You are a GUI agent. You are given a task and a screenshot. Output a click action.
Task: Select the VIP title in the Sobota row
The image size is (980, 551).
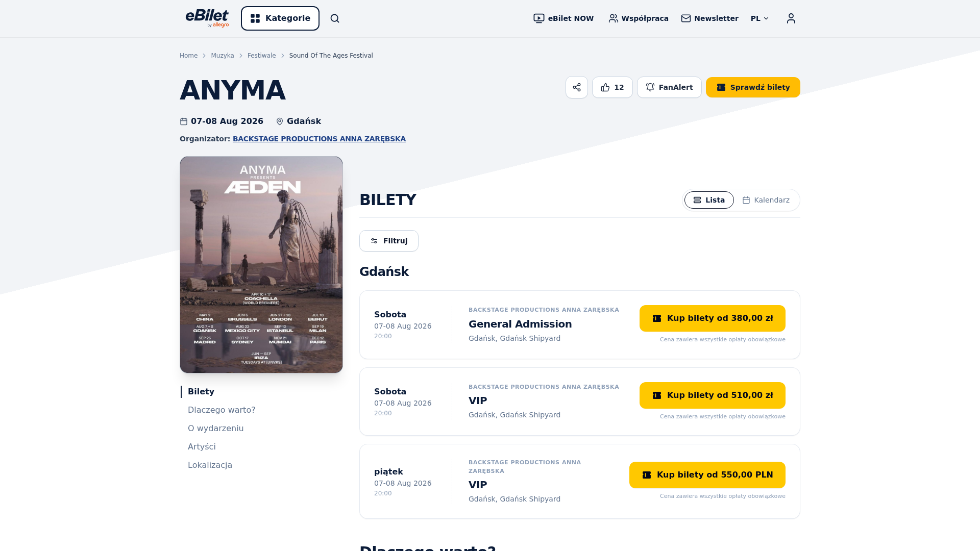click(478, 400)
